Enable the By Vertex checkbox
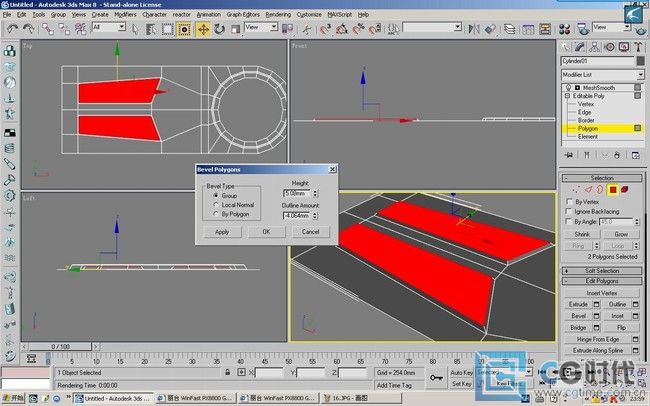650x406 pixels. tap(569, 202)
